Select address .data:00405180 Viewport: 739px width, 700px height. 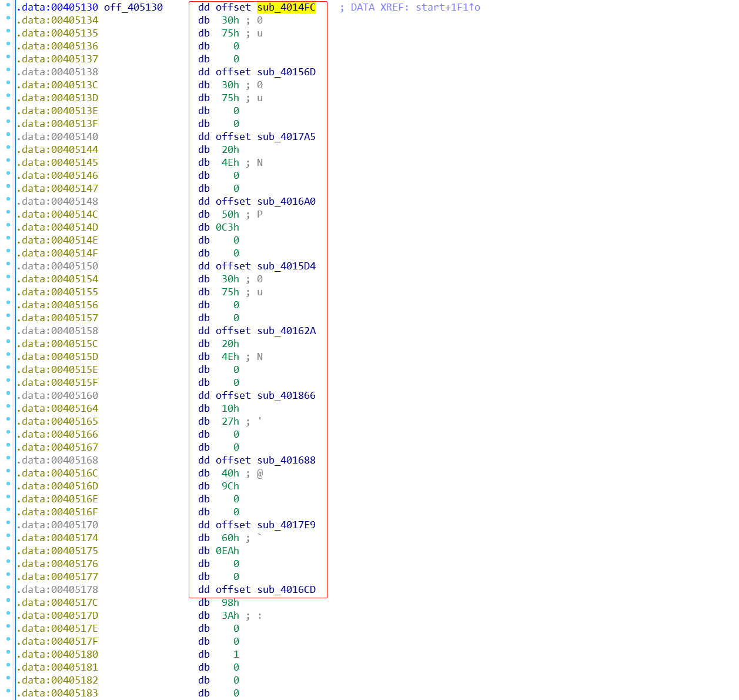pyautogui.click(x=57, y=654)
